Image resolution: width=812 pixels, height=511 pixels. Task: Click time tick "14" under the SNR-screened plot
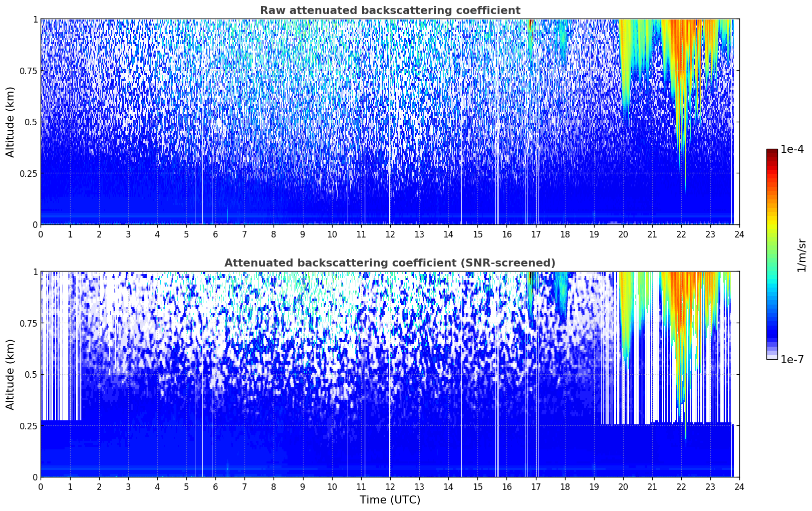click(448, 486)
